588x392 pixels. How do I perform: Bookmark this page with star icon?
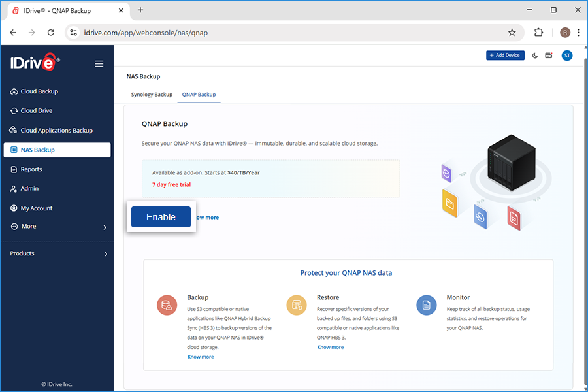tap(512, 33)
